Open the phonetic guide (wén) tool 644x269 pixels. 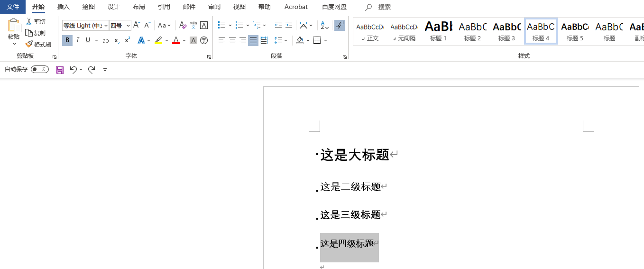click(193, 25)
